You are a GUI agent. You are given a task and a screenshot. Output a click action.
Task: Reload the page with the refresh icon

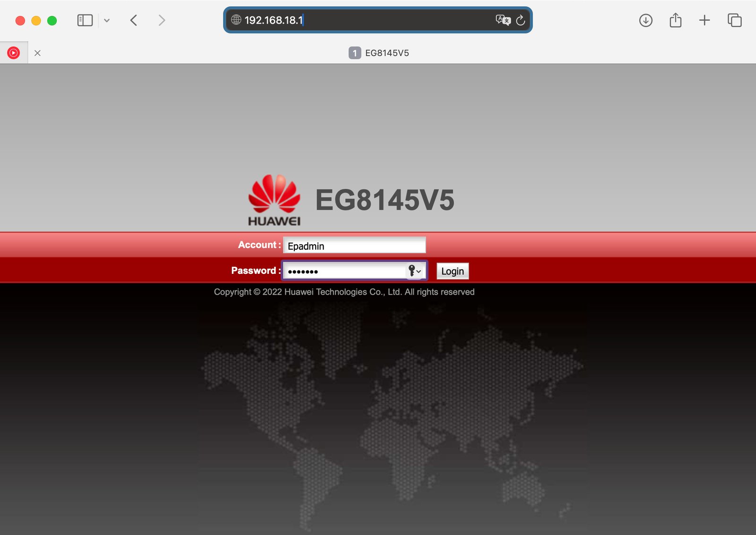[521, 20]
